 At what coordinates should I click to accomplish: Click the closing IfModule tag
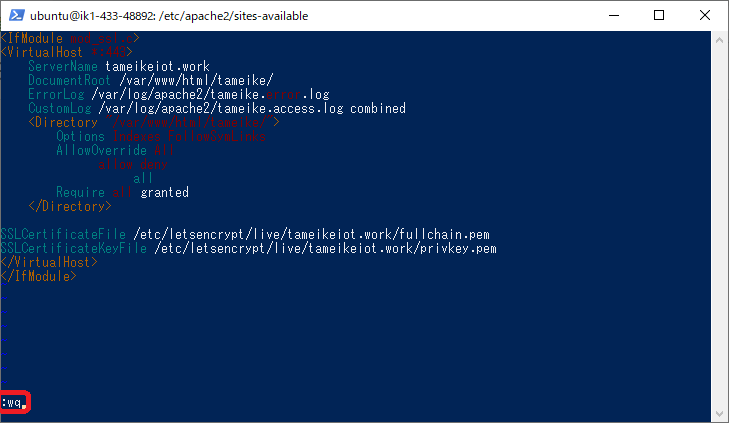pyautogui.click(x=37, y=276)
